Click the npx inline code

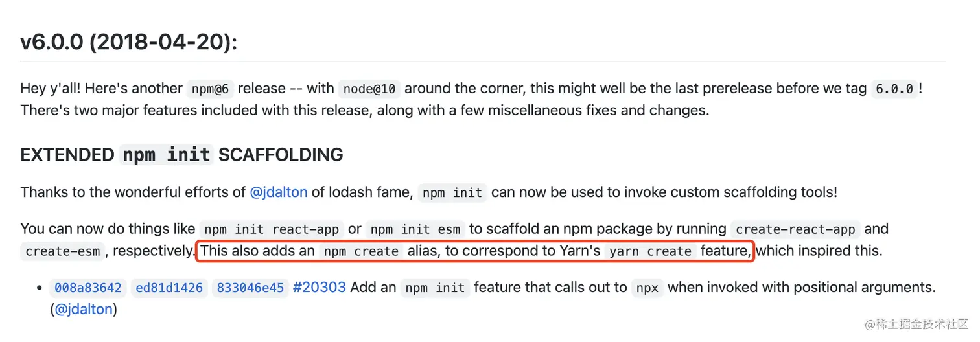[647, 288]
